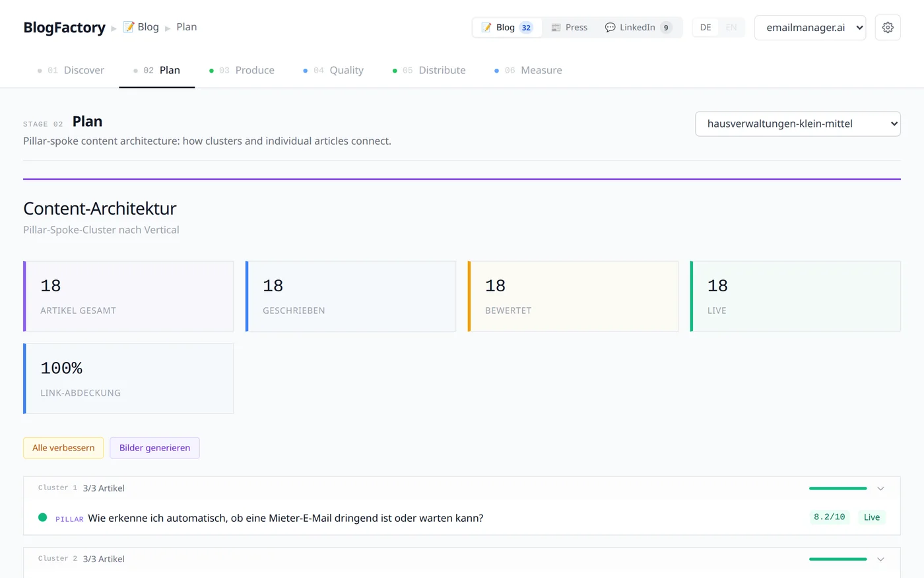Open the 03 Produce stage tab
This screenshot has width=924, height=578.
(x=242, y=70)
